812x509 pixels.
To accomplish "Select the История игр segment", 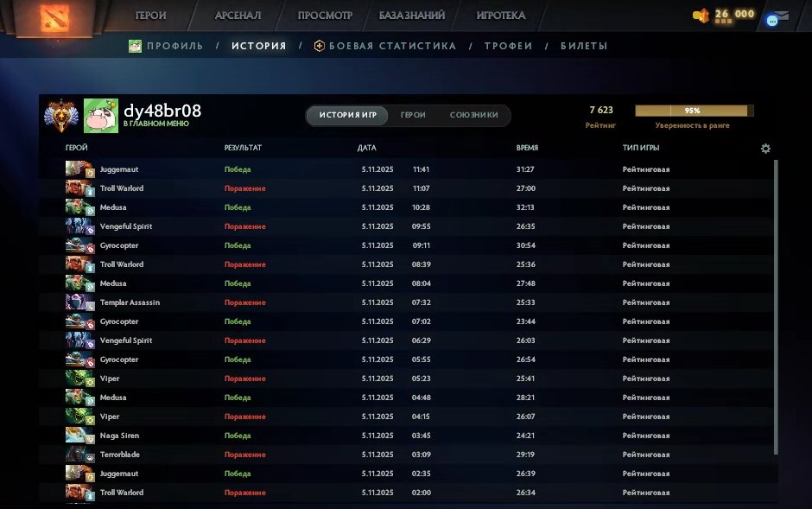I will click(347, 116).
